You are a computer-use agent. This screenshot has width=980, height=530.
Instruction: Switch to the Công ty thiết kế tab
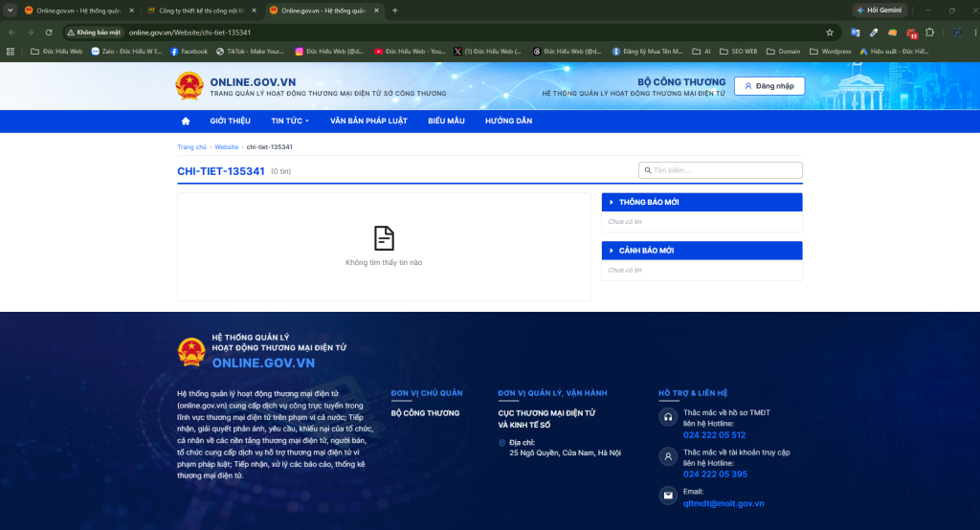click(x=201, y=11)
